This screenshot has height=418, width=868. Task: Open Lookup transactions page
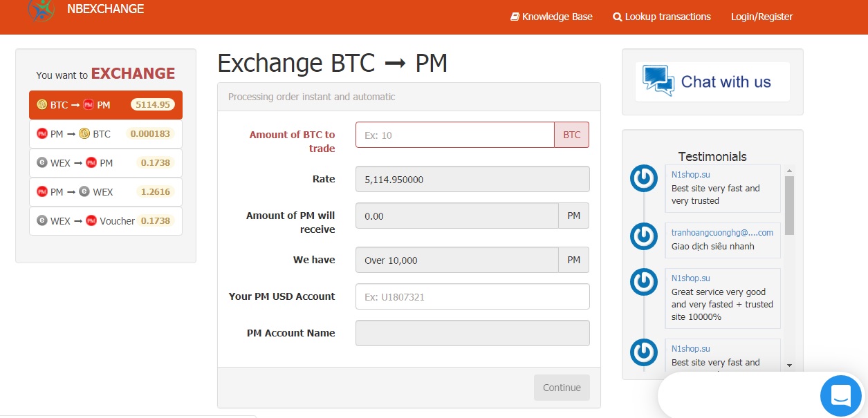(662, 17)
